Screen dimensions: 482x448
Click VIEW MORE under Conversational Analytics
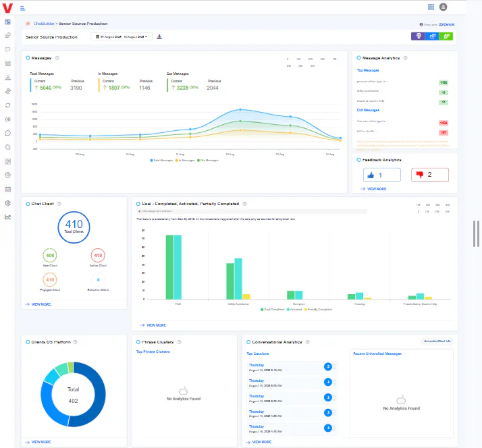point(262,442)
